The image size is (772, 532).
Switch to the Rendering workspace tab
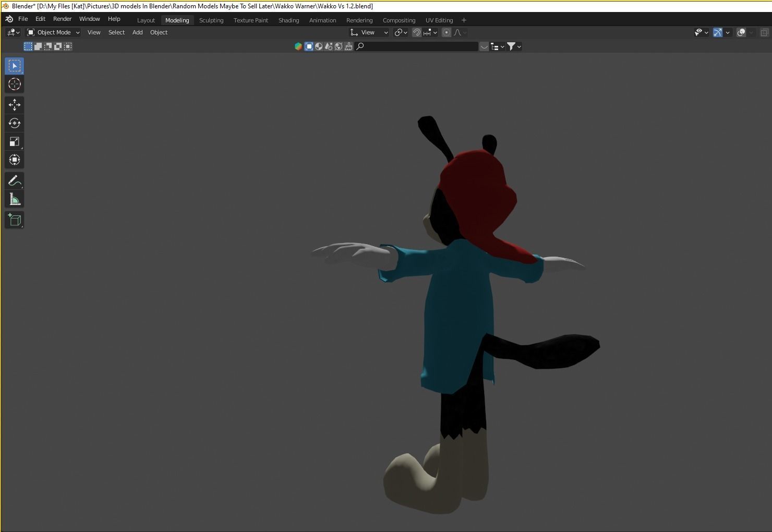click(359, 20)
